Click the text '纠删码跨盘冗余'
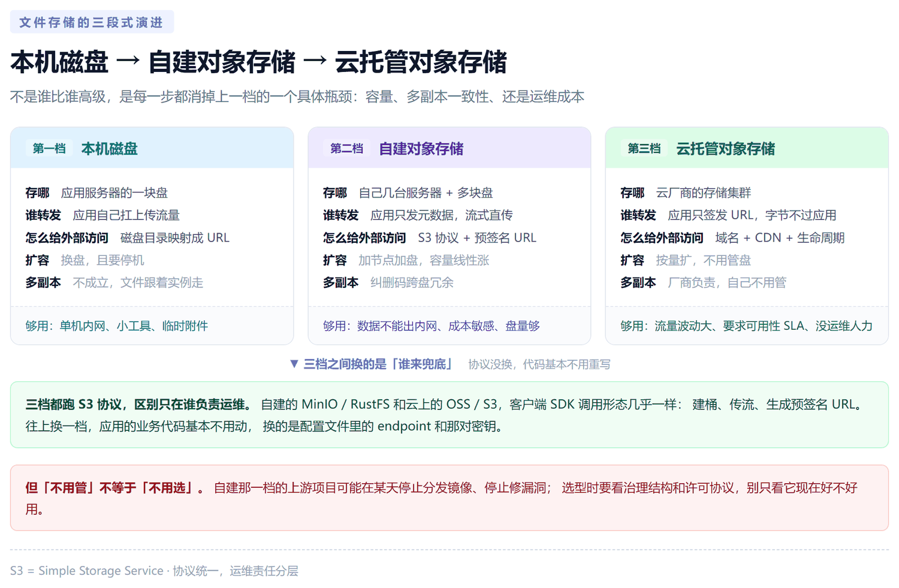This screenshot has height=588, width=899. point(412,282)
